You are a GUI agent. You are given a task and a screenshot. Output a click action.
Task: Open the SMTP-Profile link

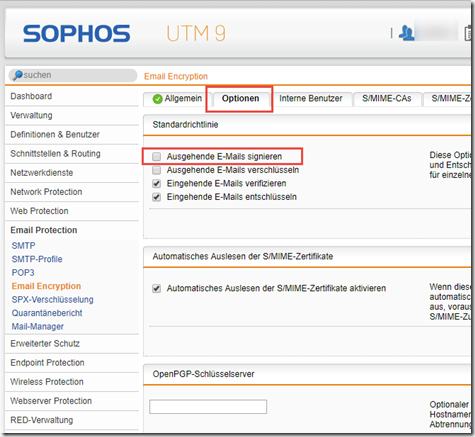pos(37,259)
